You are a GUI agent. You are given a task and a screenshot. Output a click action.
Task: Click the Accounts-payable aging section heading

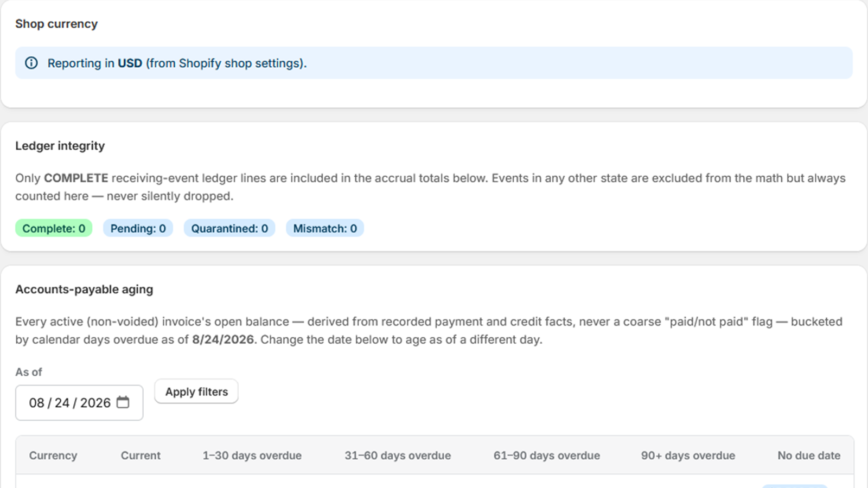coord(84,290)
